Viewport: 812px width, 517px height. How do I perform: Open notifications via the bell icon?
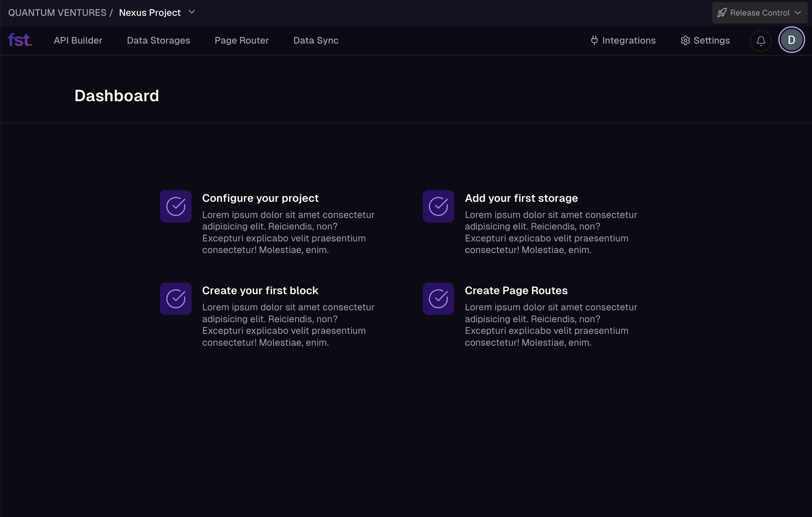(x=761, y=41)
